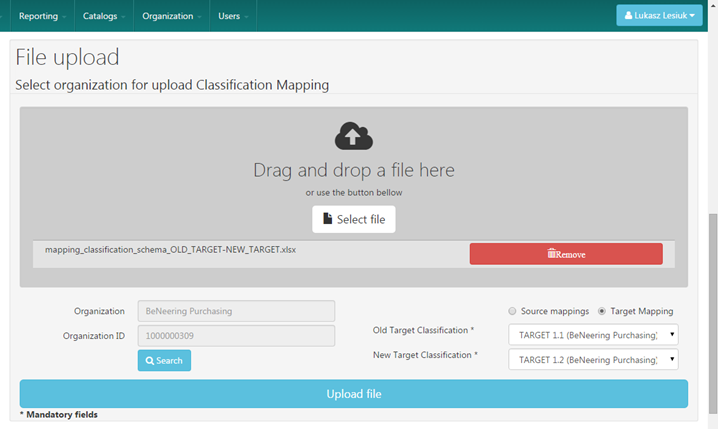
Task: Click the Drag and drop file area
Action: tap(353, 170)
